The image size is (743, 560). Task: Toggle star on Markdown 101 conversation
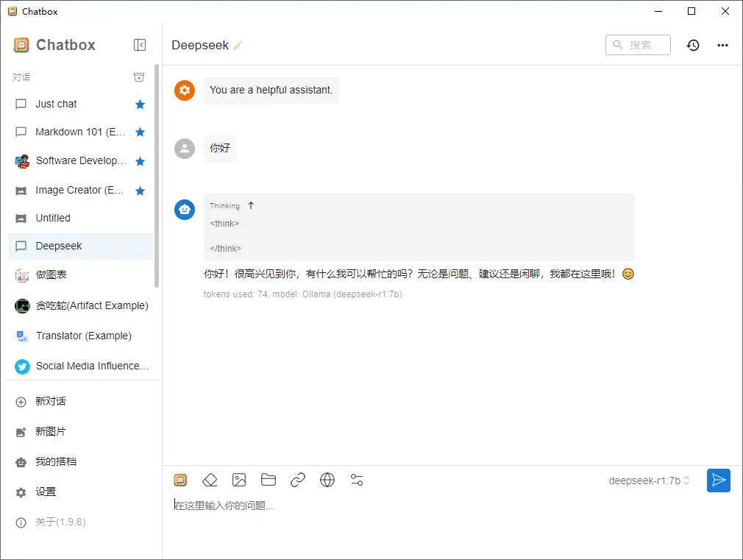tap(140, 132)
